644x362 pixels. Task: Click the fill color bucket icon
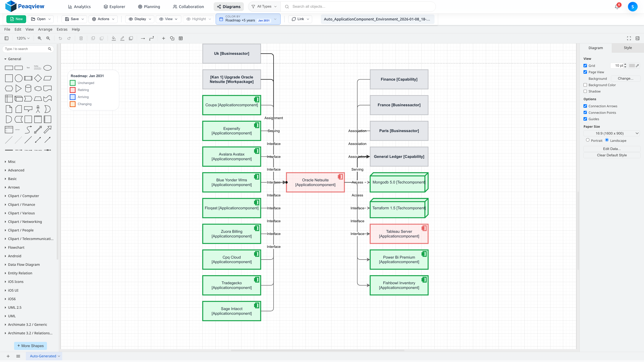(x=114, y=38)
